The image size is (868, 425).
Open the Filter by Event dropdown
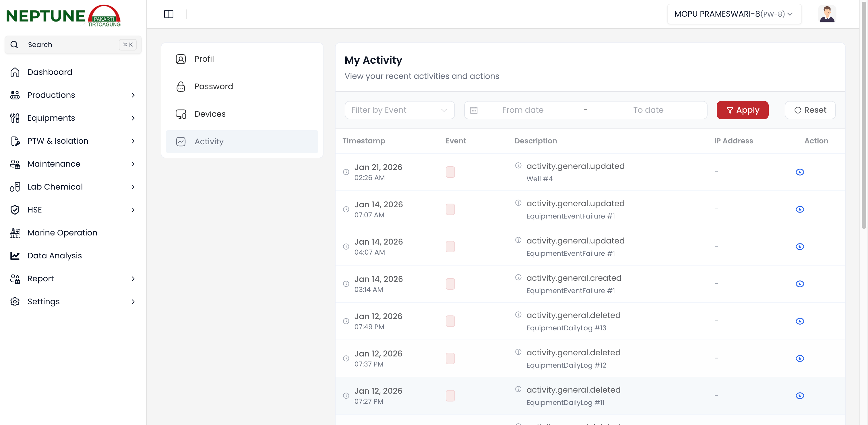pos(399,110)
